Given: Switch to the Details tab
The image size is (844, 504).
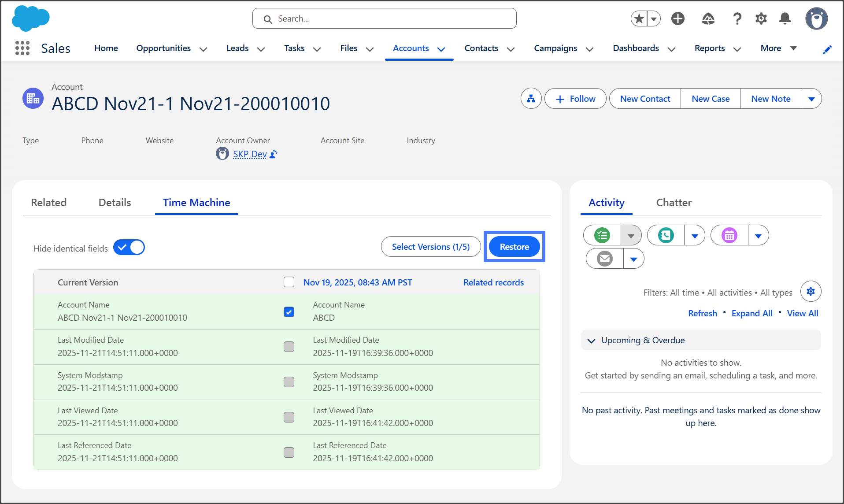Looking at the screenshot, I should (115, 203).
